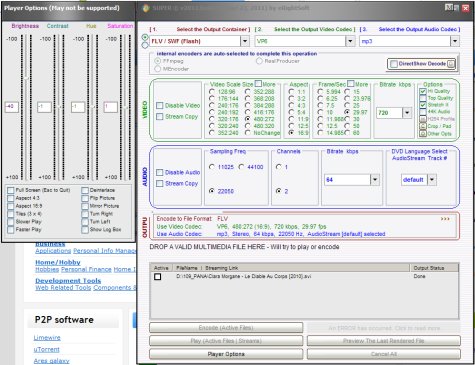This screenshot has width=475, height=365.
Task: Click the Hue slider track
Action: point(93,107)
